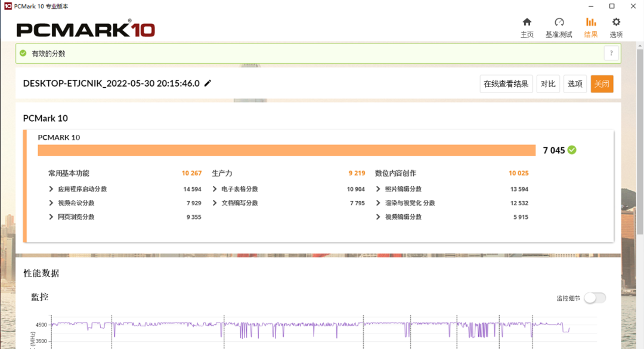This screenshot has height=349, width=644.
Task: Click the green 有效的分数 check icon
Action: 23,53
